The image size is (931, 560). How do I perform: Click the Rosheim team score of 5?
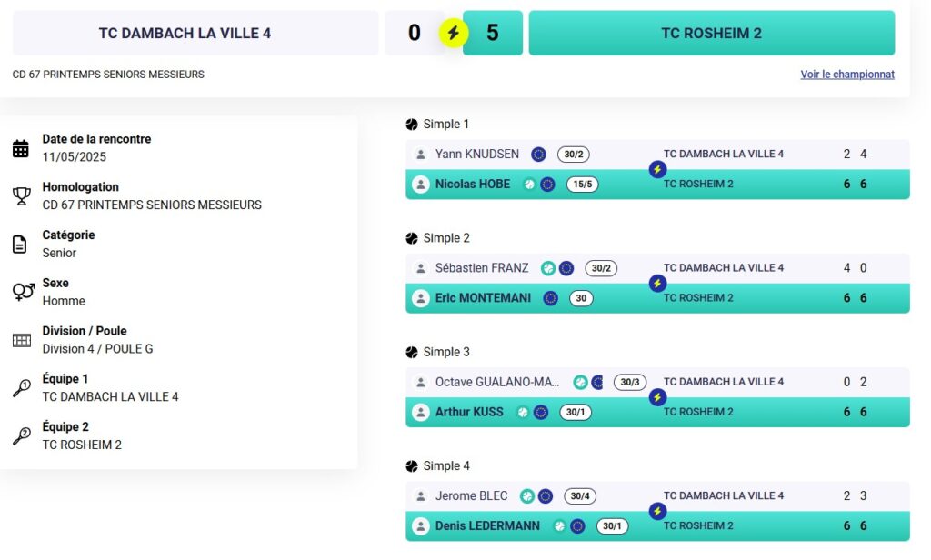pyautogui.click(x=493, y=34)
